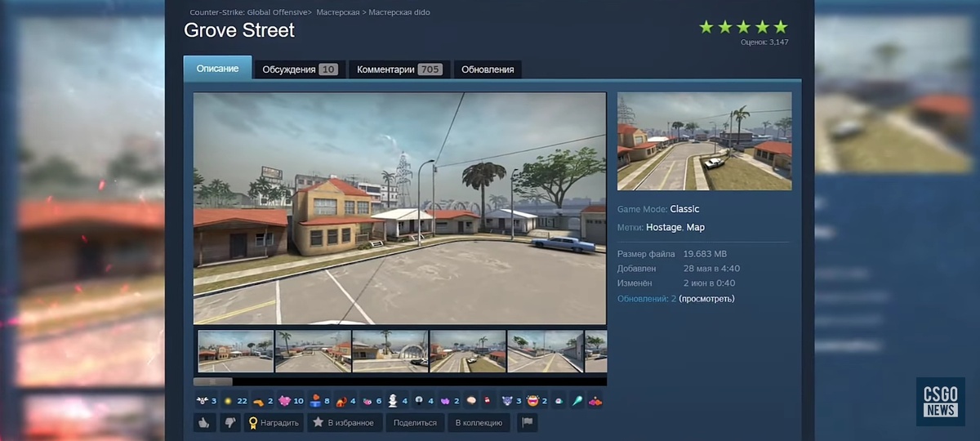Click the Мастерская breadcrumb link
The width and height of the screenshot is (980, 441).
(x=338, y=12)
